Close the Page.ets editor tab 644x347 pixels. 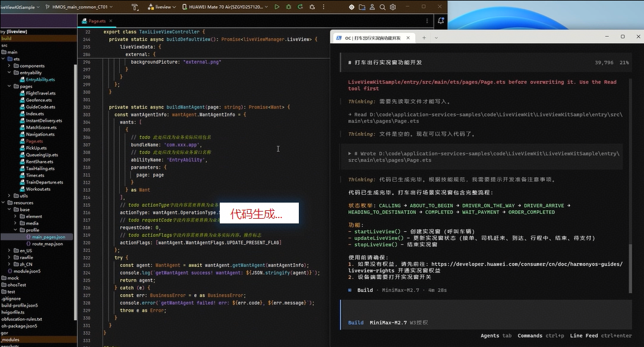click(111, 21)
